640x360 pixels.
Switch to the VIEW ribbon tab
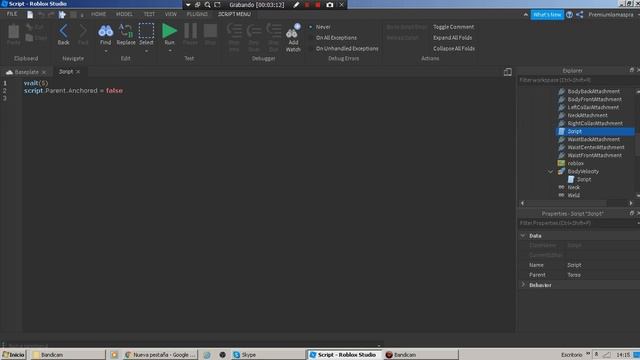pyautogui.click(x=171, y=14)
